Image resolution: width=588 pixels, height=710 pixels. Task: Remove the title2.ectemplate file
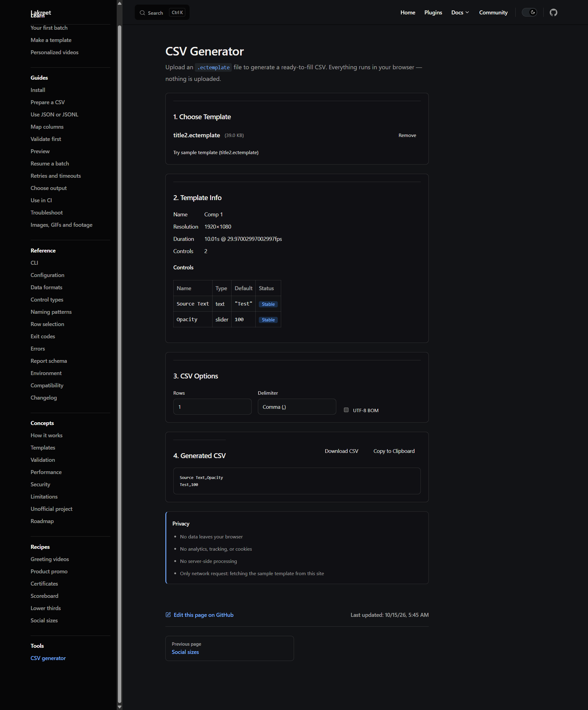point(407,135)
